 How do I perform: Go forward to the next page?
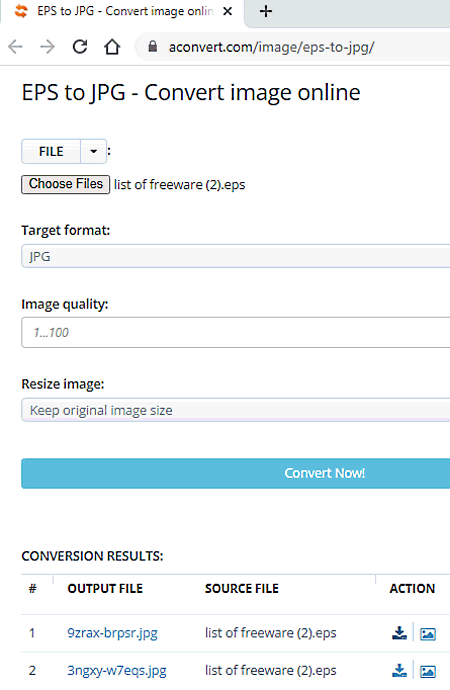48,46
